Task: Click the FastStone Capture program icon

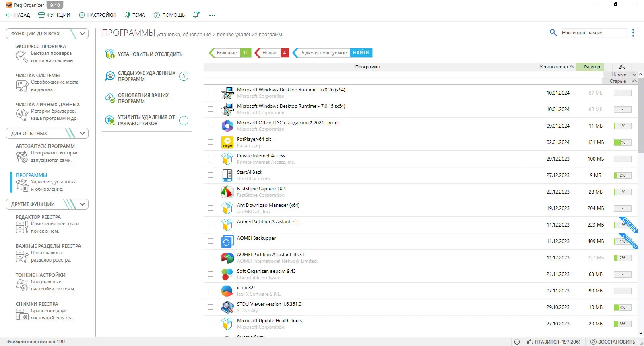Action: point(227,192)
